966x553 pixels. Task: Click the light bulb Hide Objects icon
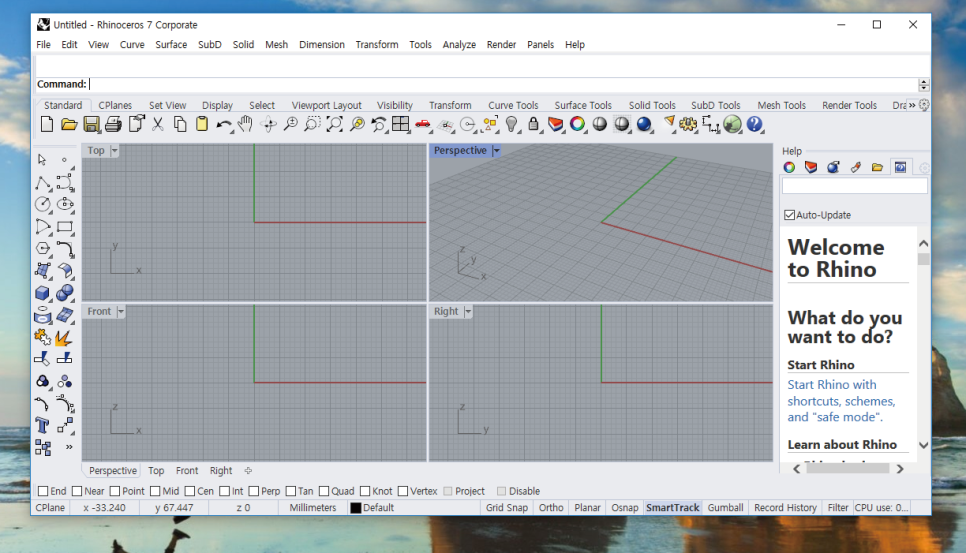(x=511, y=124)
